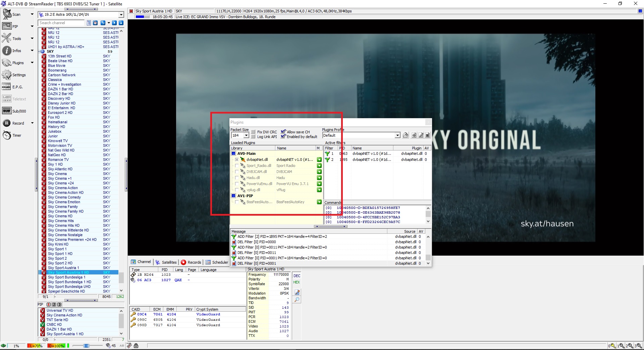
Task: Open the Scan satellite dish tool
Action: pos(7,14)
